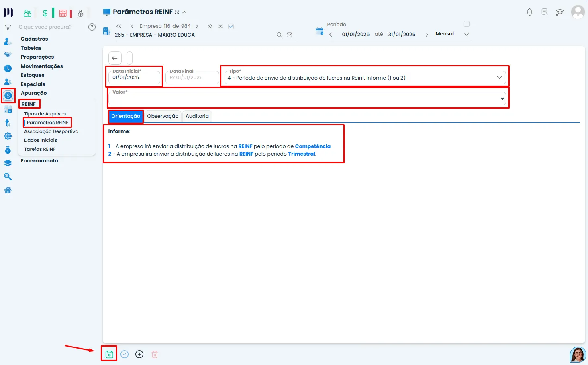Open Tarefas REINF in the sidebar
Viewport: 588px width, 365px height.
point(40,149)
